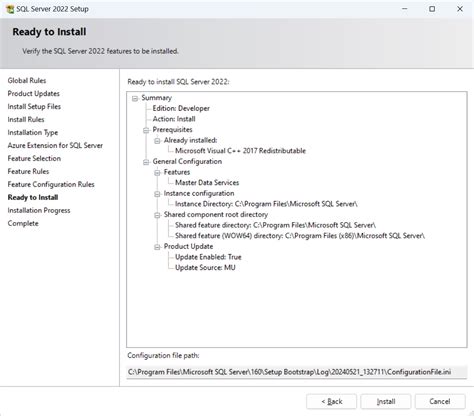Collapse the Product Update node
Screen dimensions: 474x416
coord(157,247)
